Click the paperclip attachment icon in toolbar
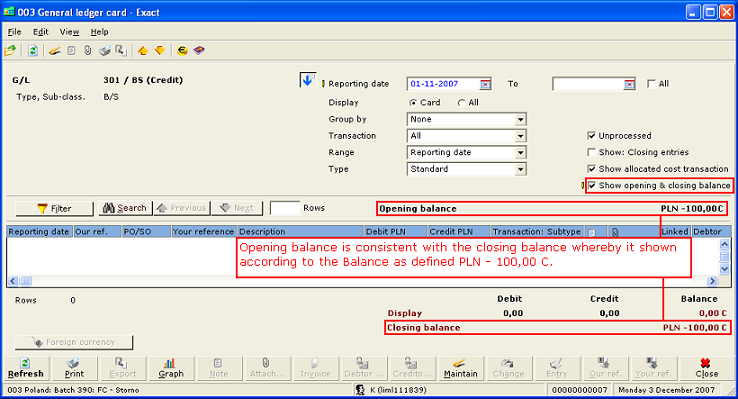 [88, 50]
